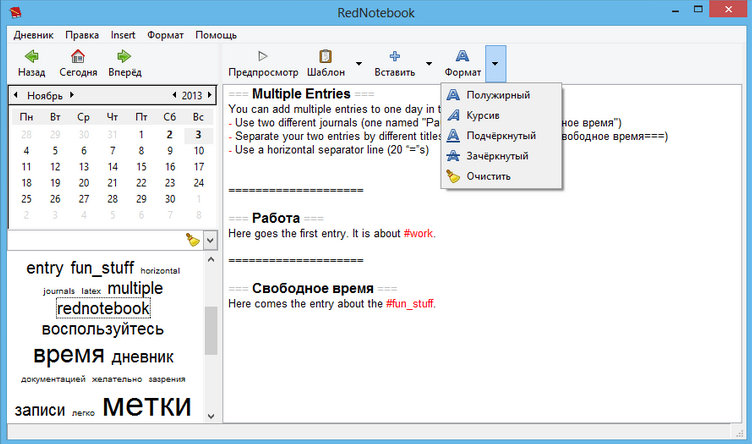Image resolution: width=752 pixels, height=444 pixels.
Task: Select November 2 in calendar
Action: 169,135
